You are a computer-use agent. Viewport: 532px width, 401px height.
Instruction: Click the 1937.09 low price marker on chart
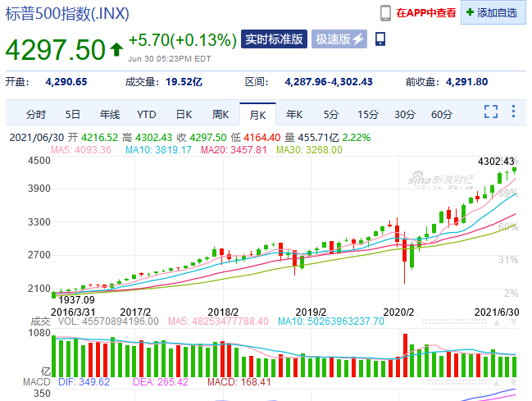pos(76,300)
